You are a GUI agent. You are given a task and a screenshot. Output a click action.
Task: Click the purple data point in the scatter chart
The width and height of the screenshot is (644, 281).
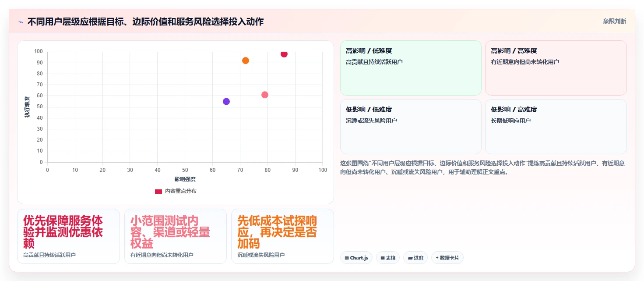click(x=226, y=101)
